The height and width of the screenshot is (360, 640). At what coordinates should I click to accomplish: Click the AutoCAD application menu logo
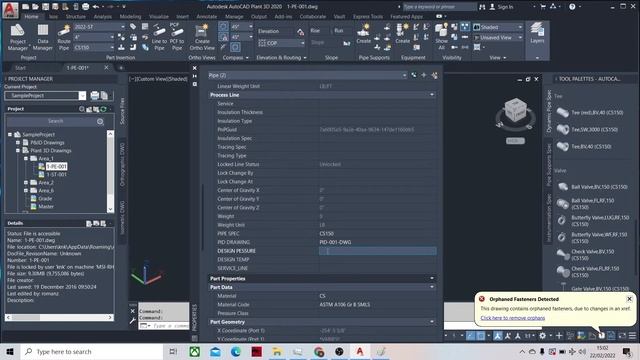coord(10,9)
